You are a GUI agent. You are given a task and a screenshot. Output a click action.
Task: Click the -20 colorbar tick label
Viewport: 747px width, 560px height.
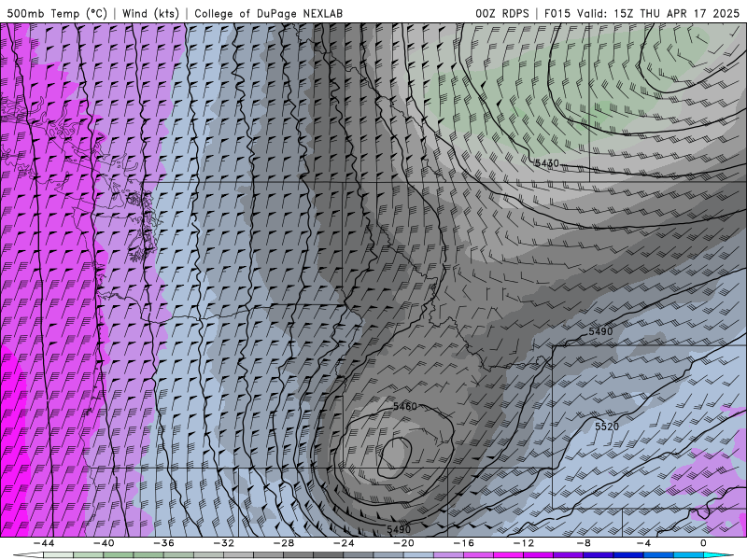404,543
